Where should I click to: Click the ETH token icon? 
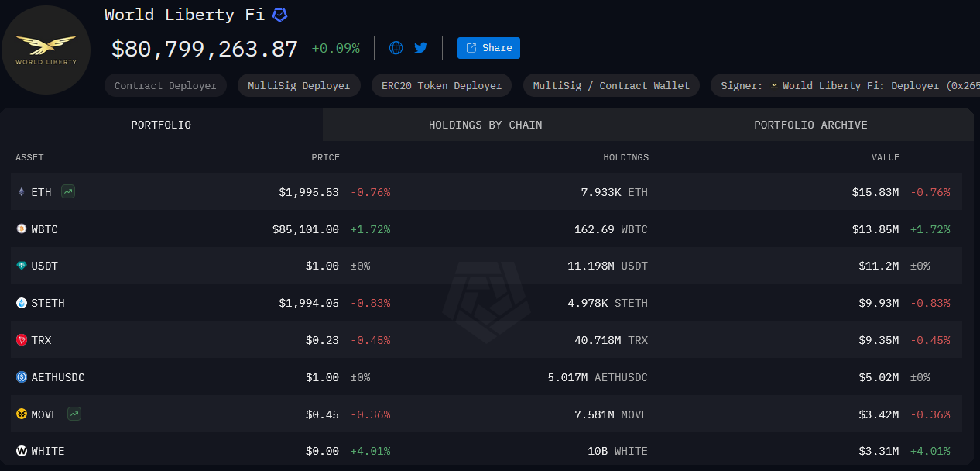coord(21,191)
